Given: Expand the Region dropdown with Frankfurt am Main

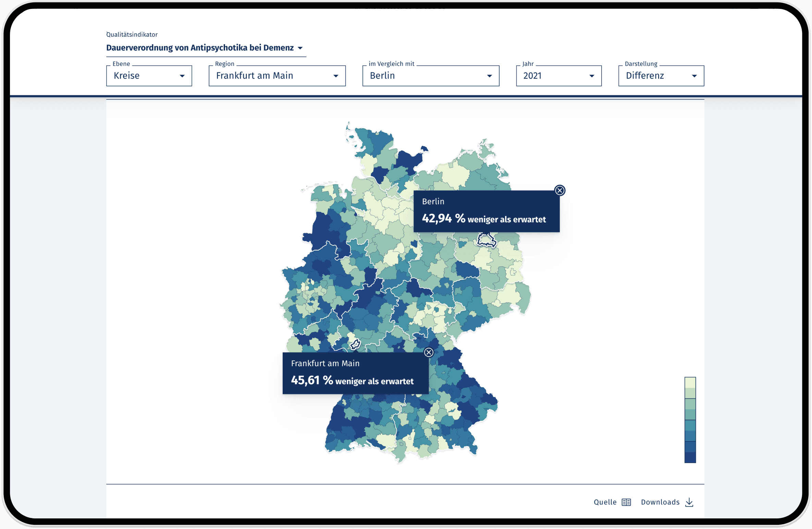Looking at the screenshot, I should [x=277, y=76].
